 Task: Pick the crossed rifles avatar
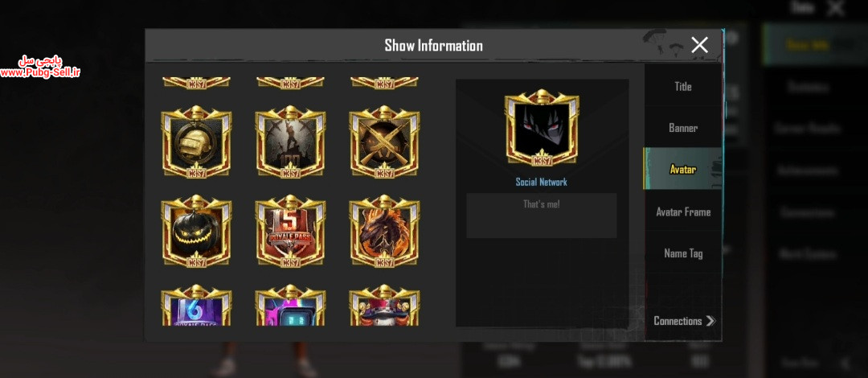[384, 142]
